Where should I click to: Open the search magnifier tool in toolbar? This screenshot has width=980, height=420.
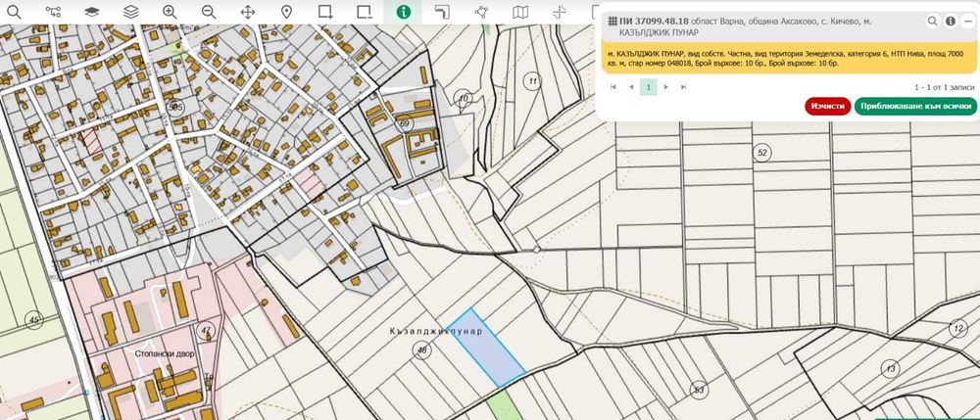14,12
